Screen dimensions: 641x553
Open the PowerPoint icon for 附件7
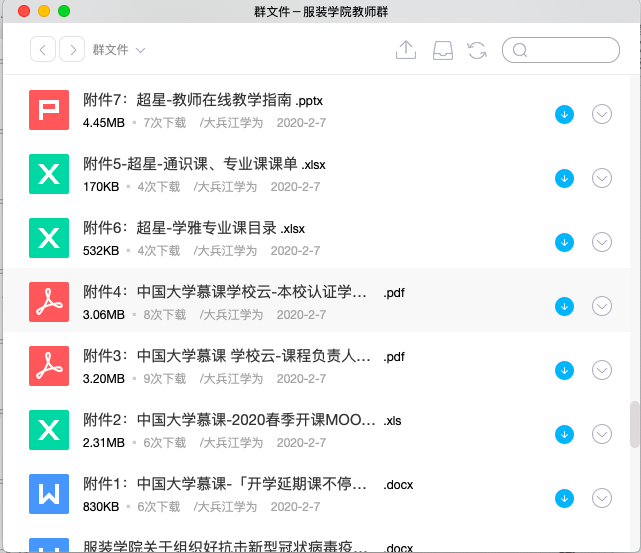tap(48, 109)
